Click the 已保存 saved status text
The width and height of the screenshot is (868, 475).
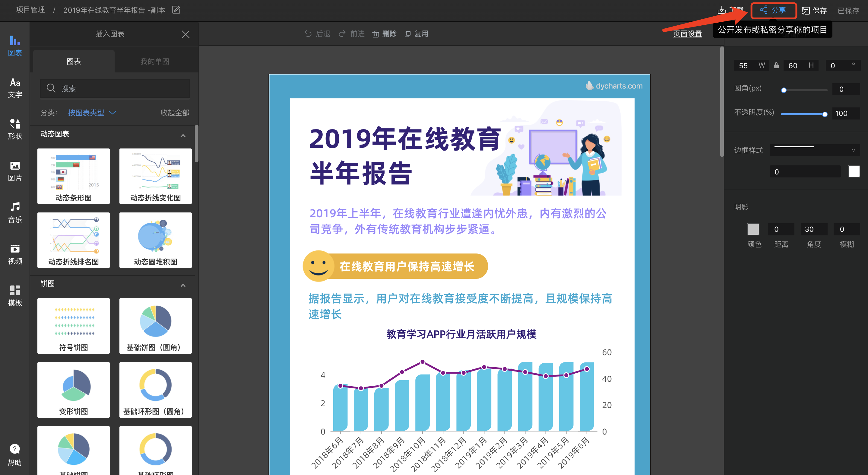[x=848, y=11]
